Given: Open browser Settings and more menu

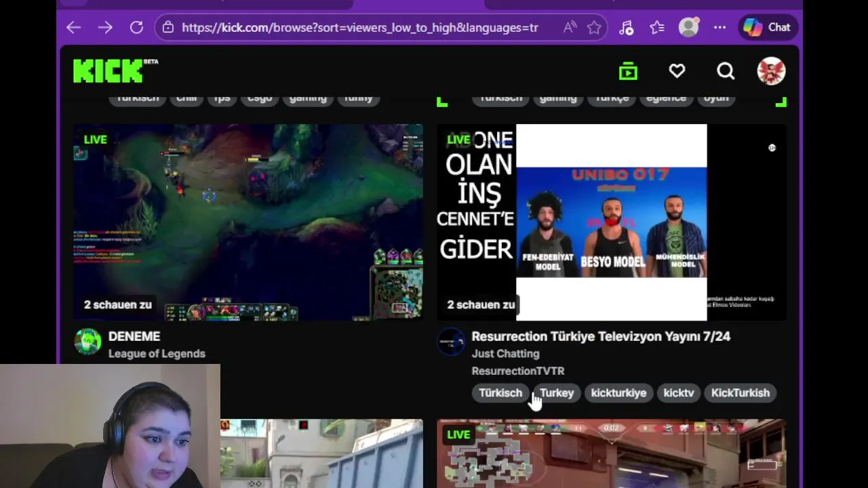Looking at the screenshot, I should tap(719, 28).
